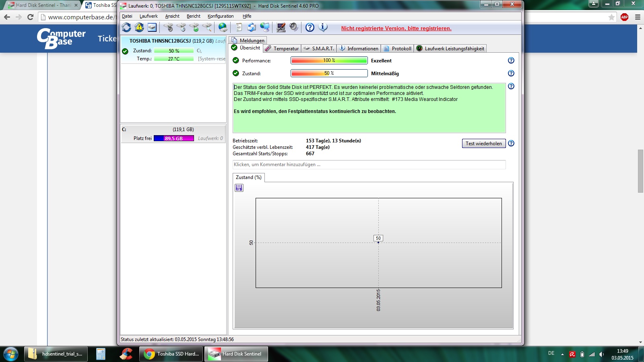Click the Zustand 50 % health bar
The image size is (644, 362).
329,73
